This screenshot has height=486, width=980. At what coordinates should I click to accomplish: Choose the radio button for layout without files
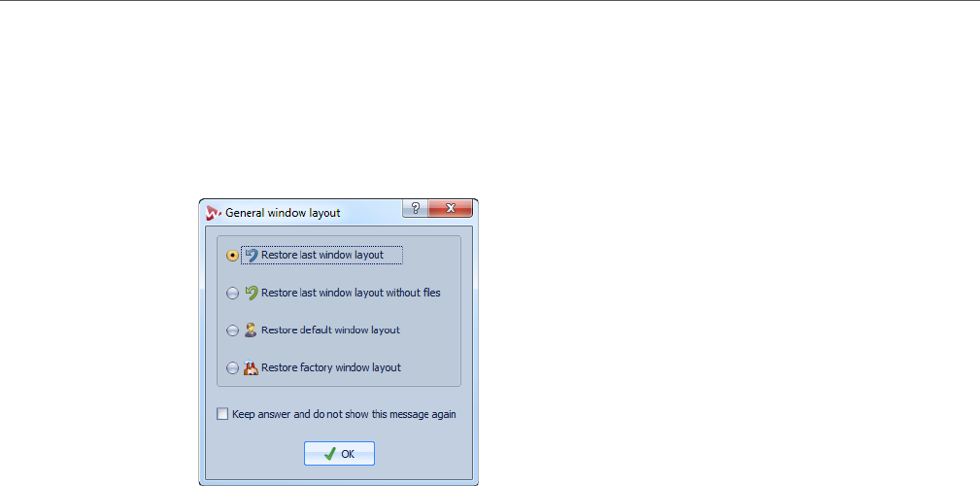tap(232, 293)
